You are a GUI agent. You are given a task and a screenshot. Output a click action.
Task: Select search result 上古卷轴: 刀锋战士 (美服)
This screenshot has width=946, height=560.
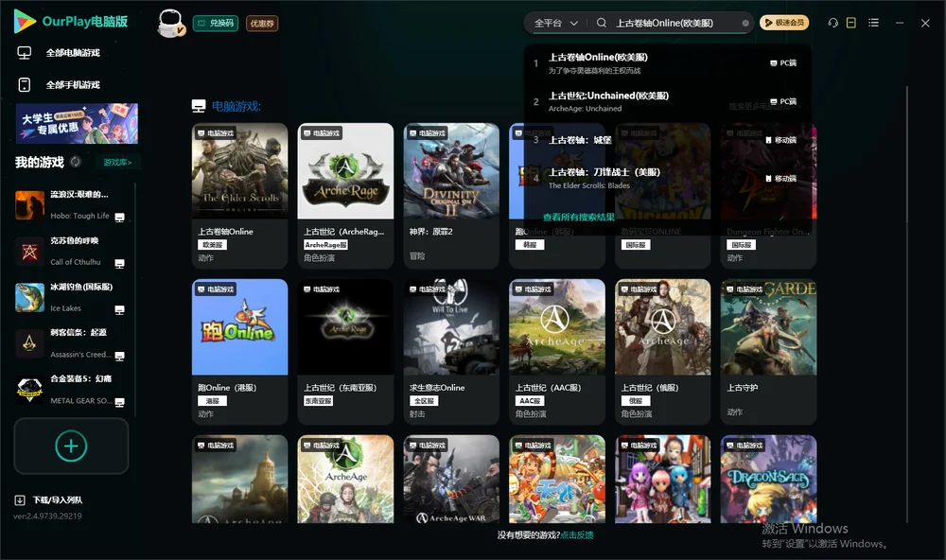[x=667, y=178]
